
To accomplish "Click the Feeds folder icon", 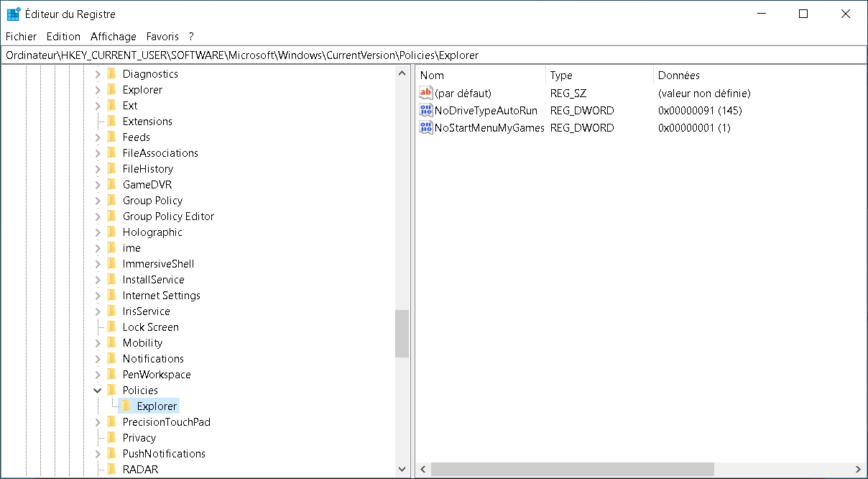I will (111, 137).
